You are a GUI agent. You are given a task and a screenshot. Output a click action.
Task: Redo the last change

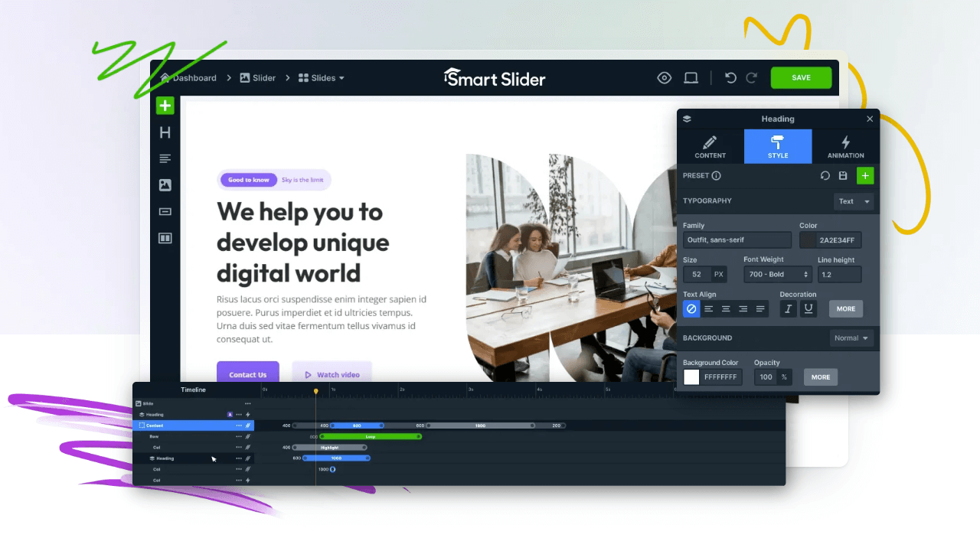[x=752, y=77]
